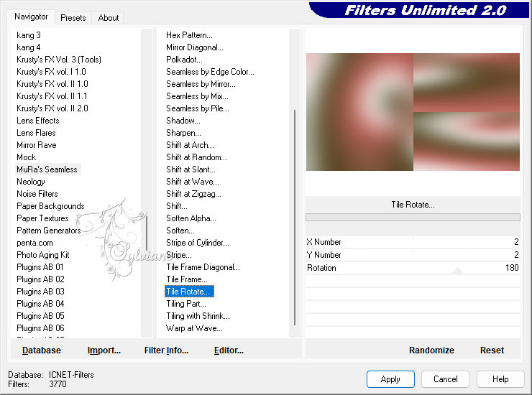Open Filter Info...
The height and width of the screenshot is (395, 532).
pos(166,350)
